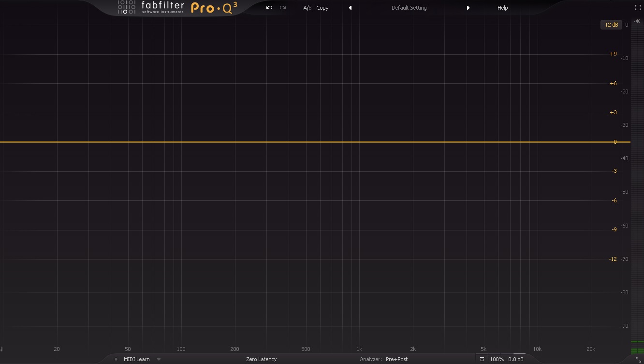644x364 pixels.
Task: Toggle the A/B state comparison
Action: click(307, 8)
